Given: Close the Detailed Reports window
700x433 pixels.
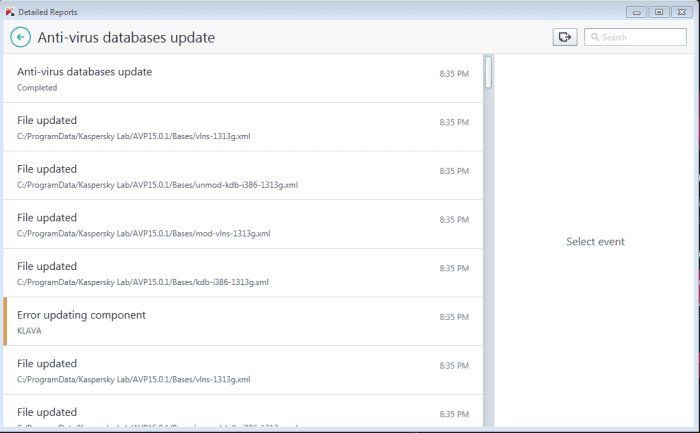Looking at the screenshot, I should (x=681, y=11).
